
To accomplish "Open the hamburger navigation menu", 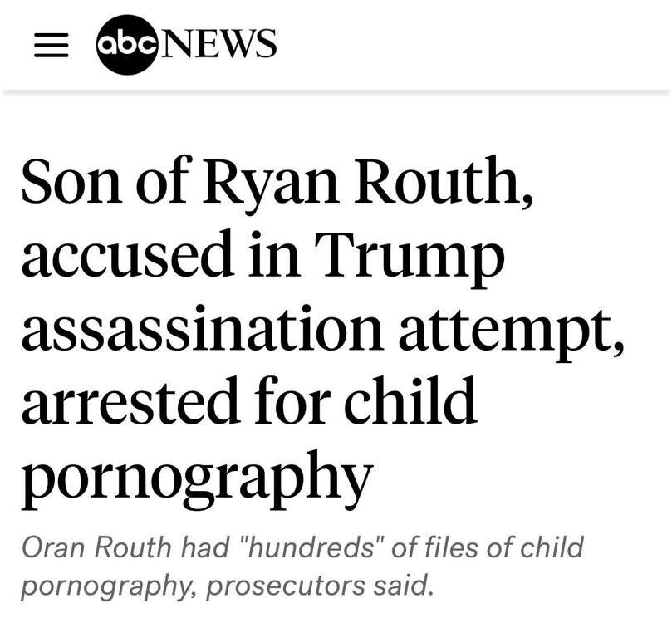I will pyautogui.click(x=51, y=45).
